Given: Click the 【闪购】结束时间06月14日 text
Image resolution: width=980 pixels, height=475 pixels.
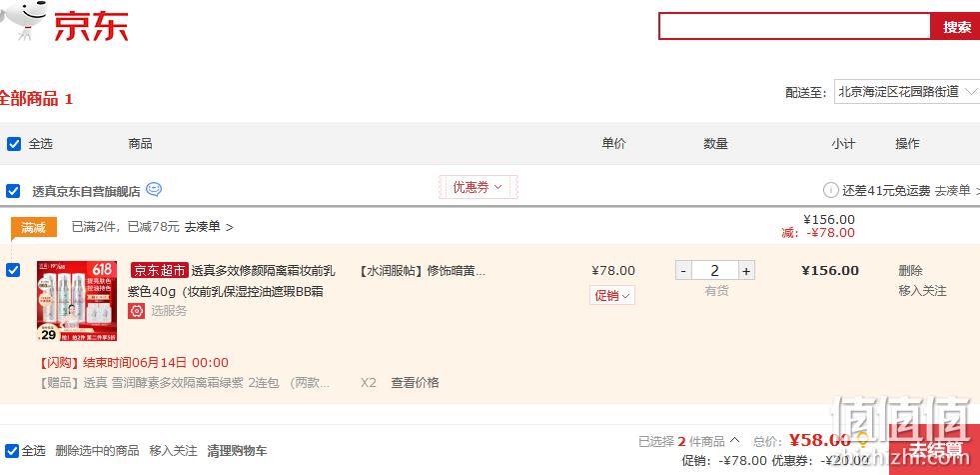Looking at the screenshot, I should (134, 363).
